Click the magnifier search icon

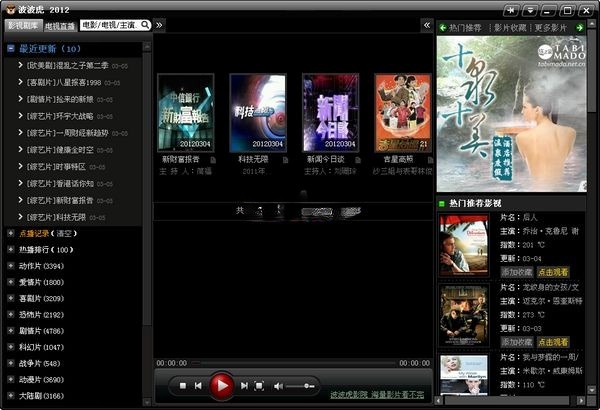click(x=145, y=25)
